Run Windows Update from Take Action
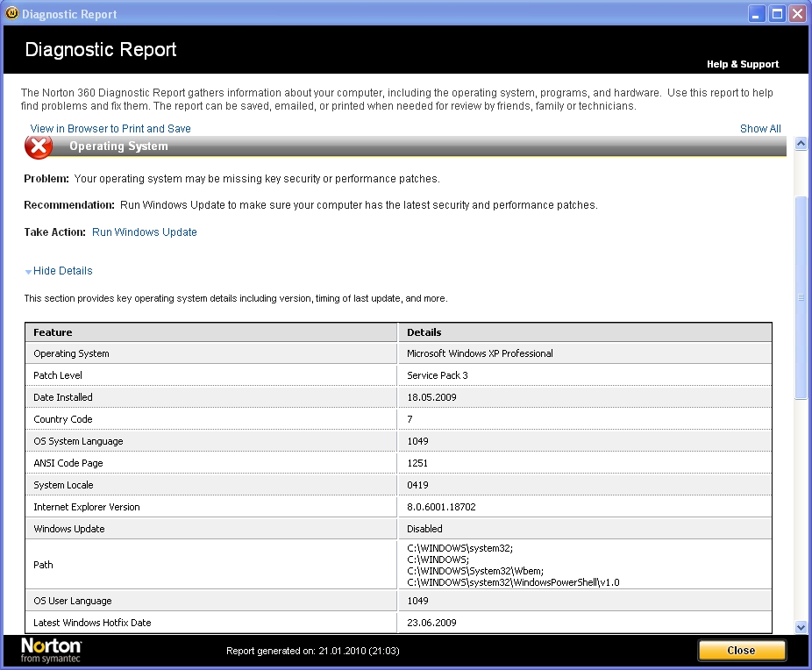This screenshot has width=812, height=670. tap(145, 232)
